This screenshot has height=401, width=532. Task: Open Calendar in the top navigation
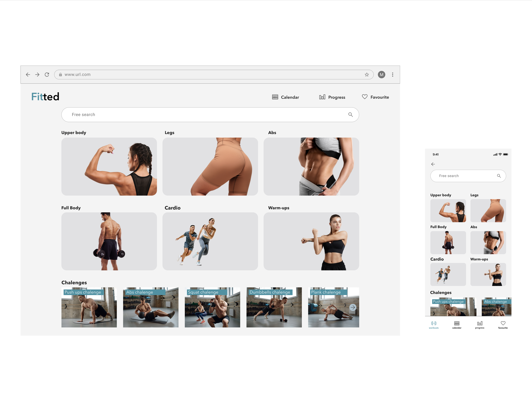coord(286,97)
